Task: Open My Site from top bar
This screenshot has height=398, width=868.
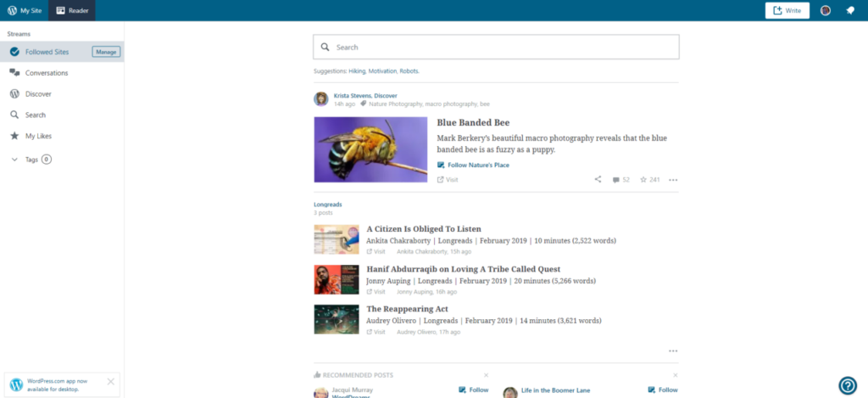Action: pos(25,10)
